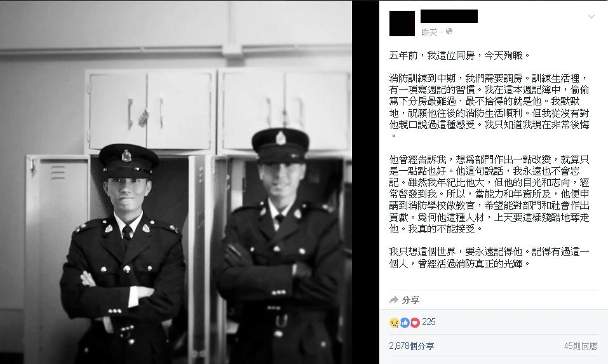The image size is (608, 364).
Task: Open the 225 reactions count list
Action: point(428,321)
